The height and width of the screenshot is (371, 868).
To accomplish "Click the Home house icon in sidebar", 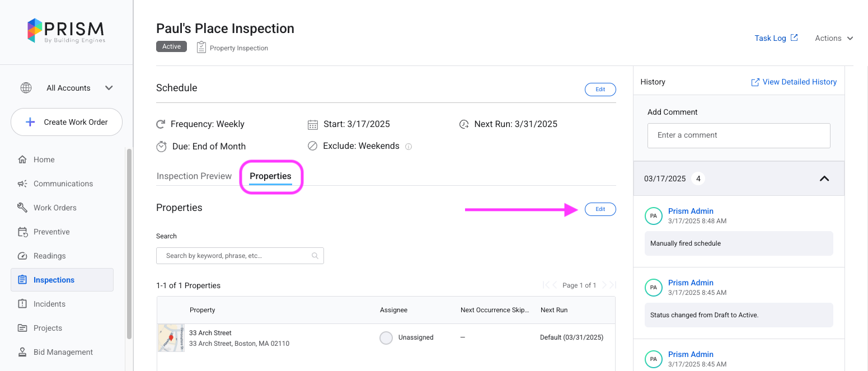I will (22, 159).
